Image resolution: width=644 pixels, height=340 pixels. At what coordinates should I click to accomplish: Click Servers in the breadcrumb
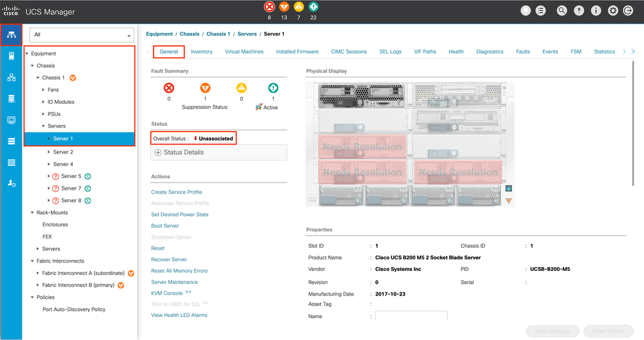coord(247,34)
